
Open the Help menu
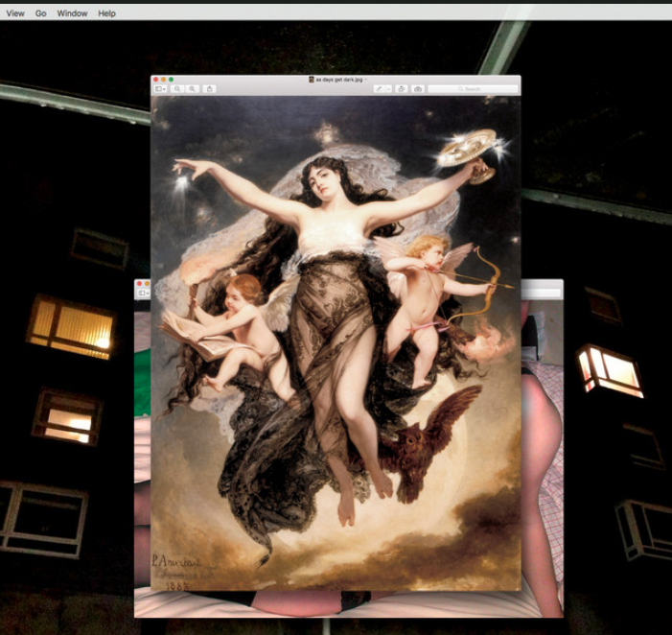[x=106, y=13]
